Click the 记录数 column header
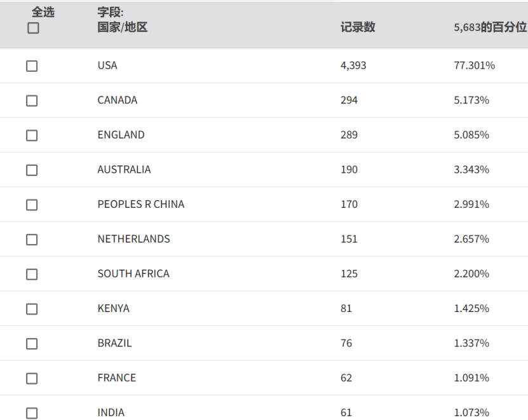This screenshot has height=420, width=528. (x=358, y=27)
